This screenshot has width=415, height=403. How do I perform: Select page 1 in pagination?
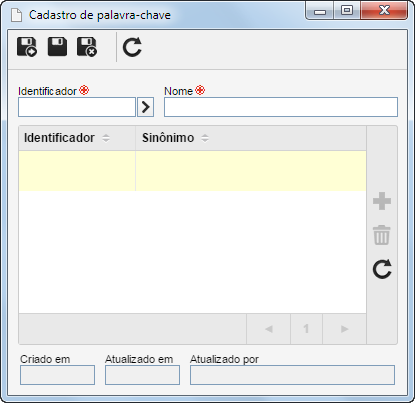[306, 329]
